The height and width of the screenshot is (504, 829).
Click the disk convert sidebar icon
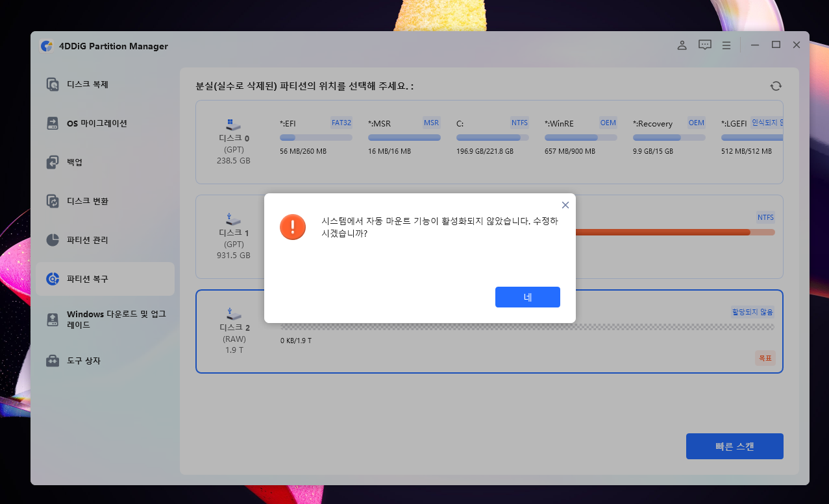pyautogui.click(x=53, y=201)
